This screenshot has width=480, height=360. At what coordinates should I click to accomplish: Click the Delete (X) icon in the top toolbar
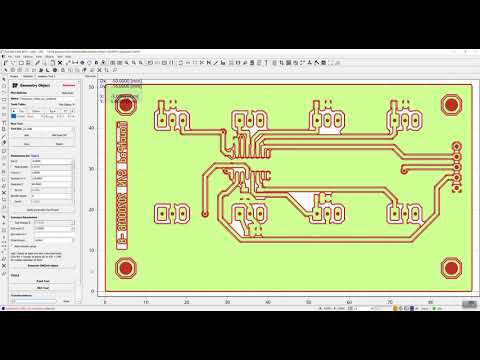tap(60, 63)
